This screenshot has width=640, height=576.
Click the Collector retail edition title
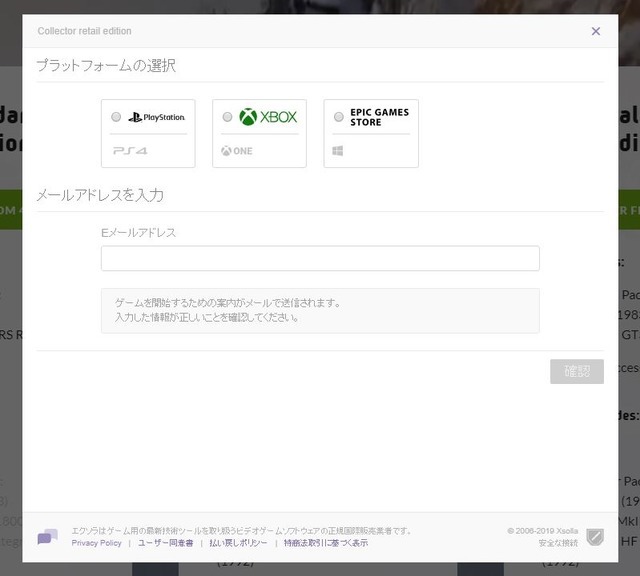84,31
